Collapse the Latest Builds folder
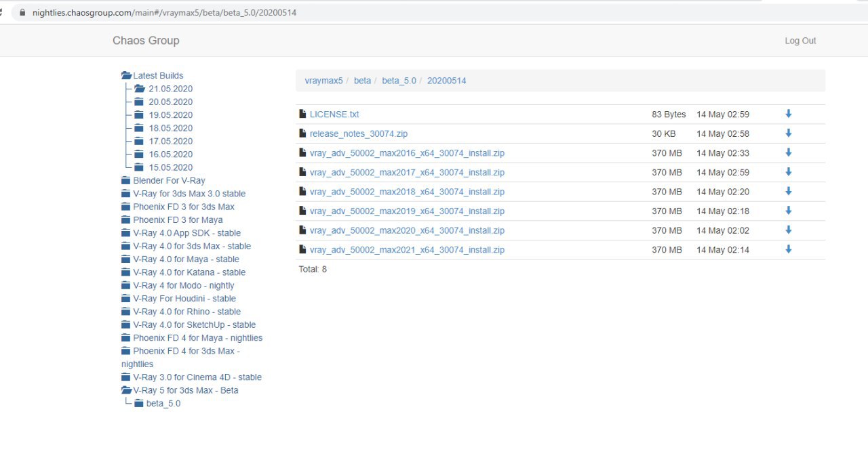The height and width of the screenshot is (462, 868). tap(126, 76)
